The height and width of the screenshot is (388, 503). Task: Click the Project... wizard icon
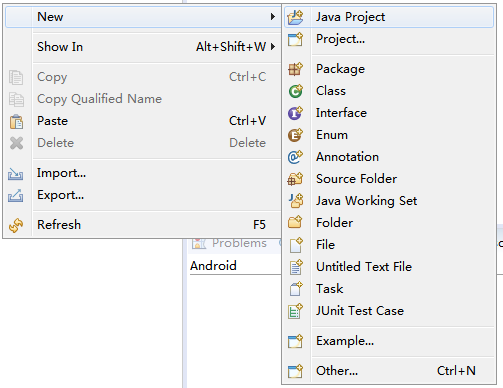pyautogui.click(x=295, y=39)
